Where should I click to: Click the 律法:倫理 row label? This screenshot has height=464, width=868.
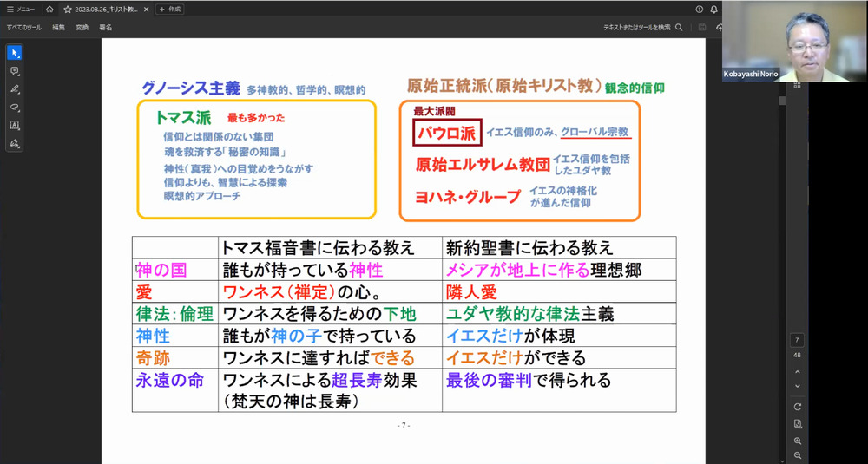coord(174,314)
